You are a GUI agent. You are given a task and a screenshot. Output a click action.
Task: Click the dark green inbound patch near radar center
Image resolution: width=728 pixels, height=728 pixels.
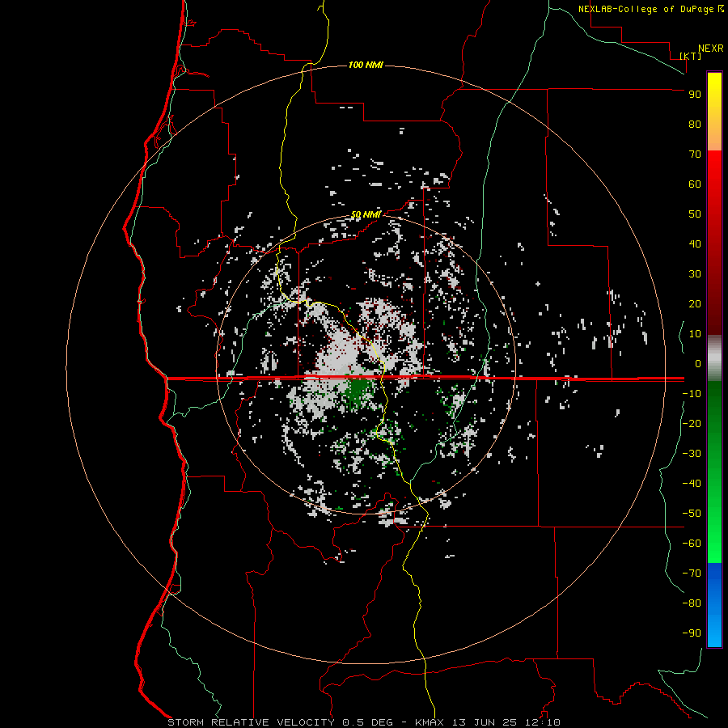(358, 389)
